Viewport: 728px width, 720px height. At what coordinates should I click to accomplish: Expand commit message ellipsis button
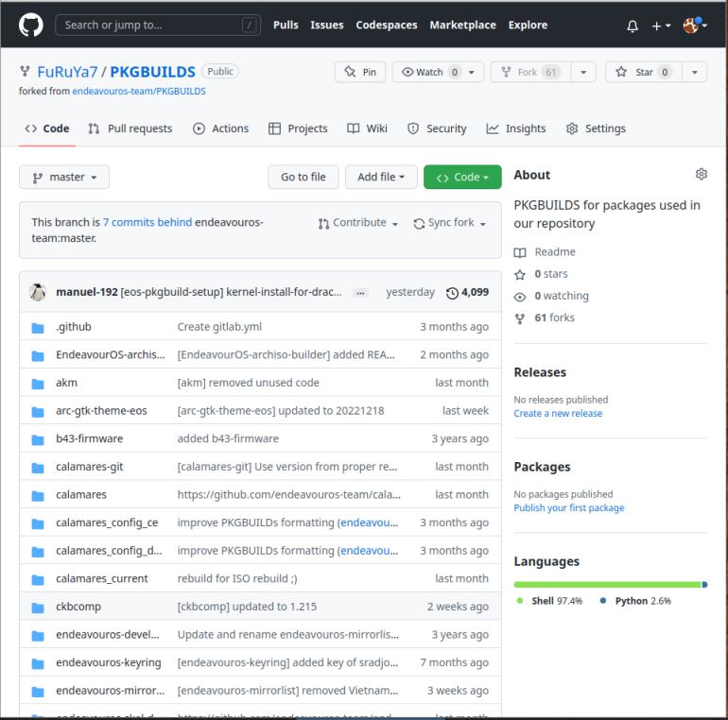pyautogui.click(x=360, y=293)
